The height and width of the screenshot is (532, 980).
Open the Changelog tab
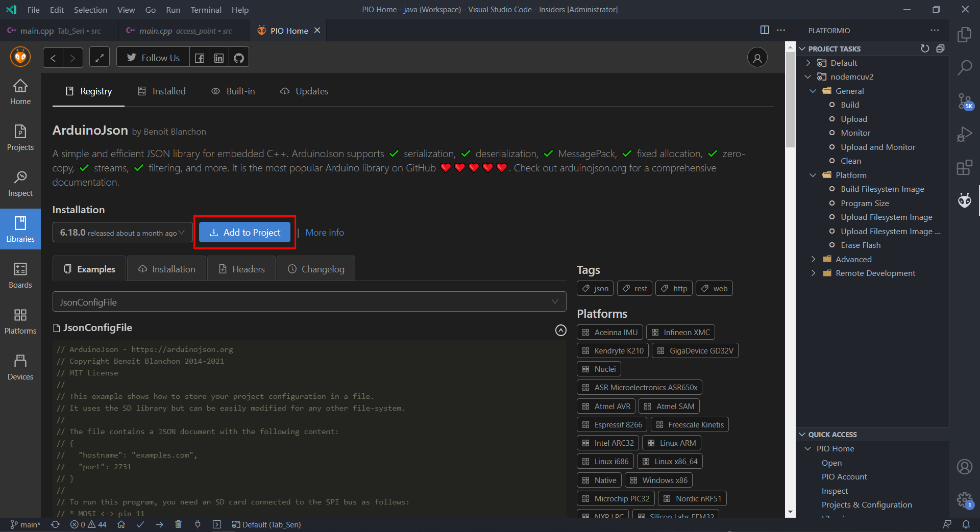tap(316, 269)
